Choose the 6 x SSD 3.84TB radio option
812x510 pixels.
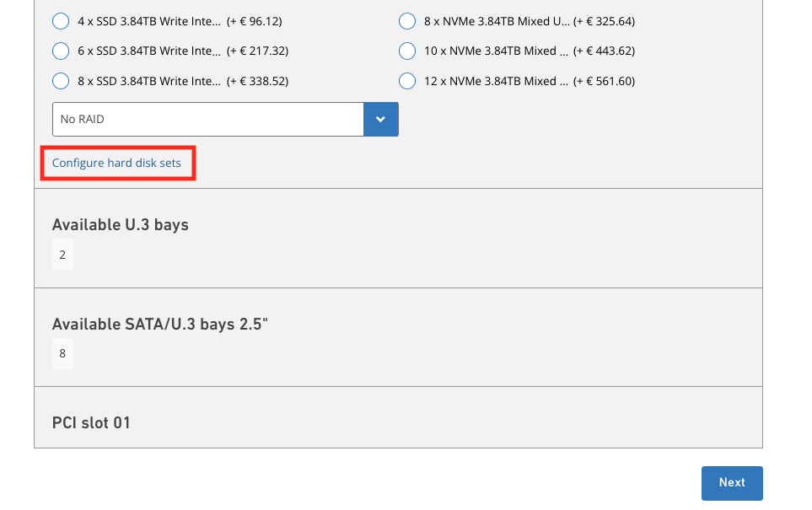point(61,51)
